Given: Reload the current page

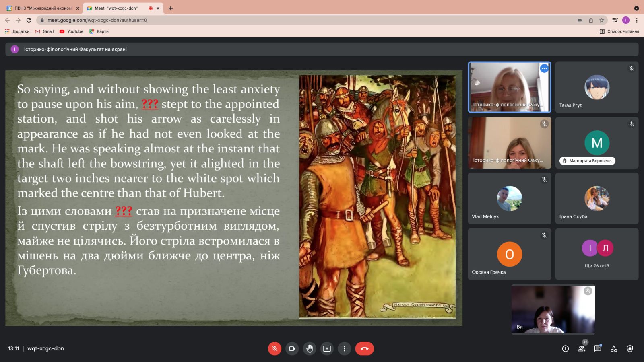Looking at the screenshot, I should click(x=29, y=20).
